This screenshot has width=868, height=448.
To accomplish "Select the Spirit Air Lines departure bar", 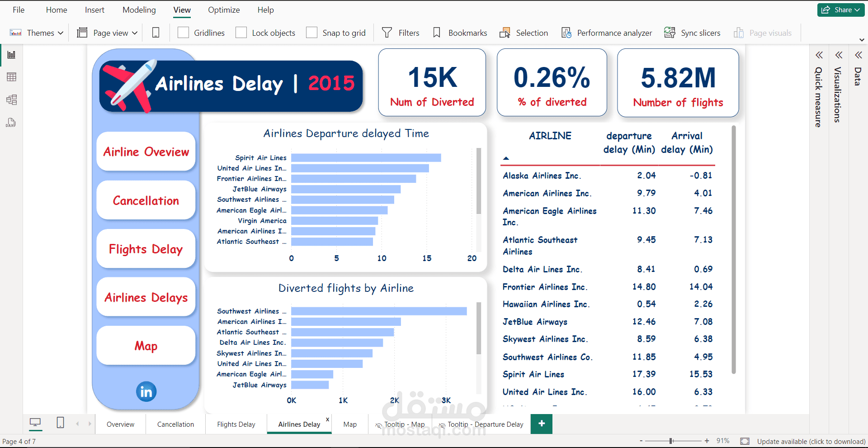I will 366,157.
